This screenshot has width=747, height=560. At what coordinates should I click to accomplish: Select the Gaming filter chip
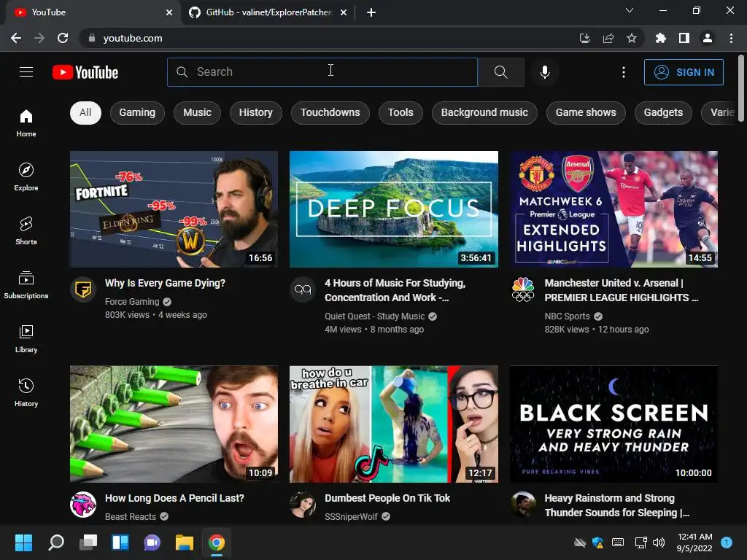137,113
